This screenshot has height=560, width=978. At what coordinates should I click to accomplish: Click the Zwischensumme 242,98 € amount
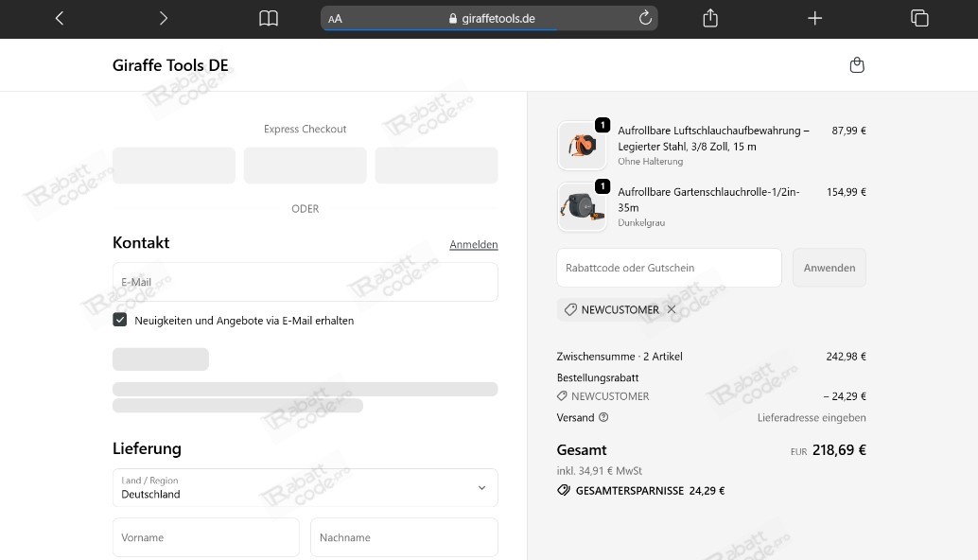[x=846, y=357]
